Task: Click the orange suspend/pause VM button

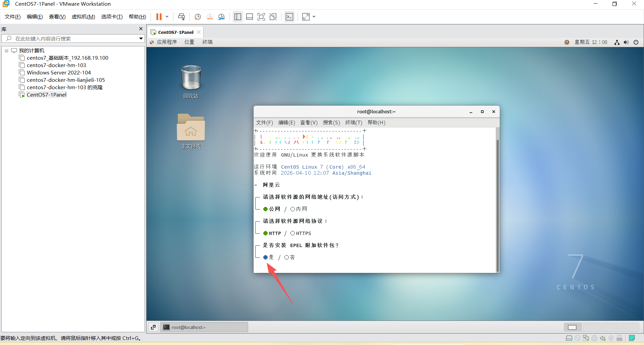Action: 159,17
